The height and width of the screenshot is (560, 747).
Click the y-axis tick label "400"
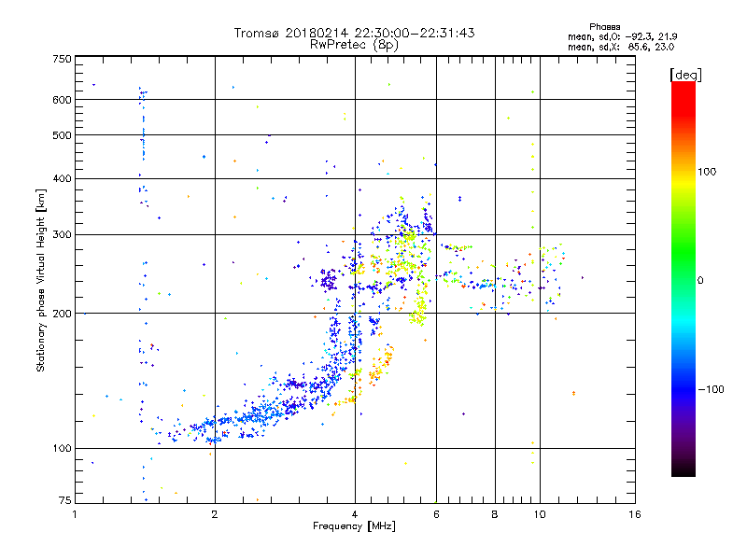(62, 179)
